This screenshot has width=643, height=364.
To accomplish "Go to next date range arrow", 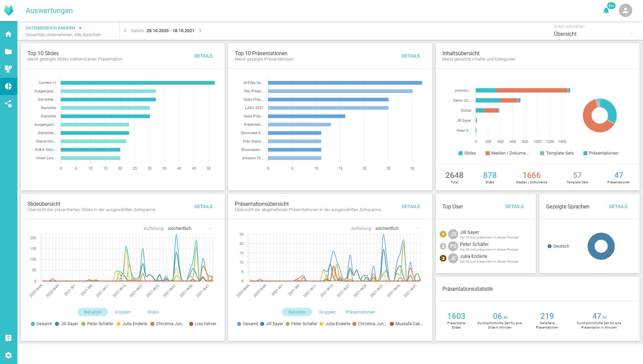I will (x=200, y=30).
